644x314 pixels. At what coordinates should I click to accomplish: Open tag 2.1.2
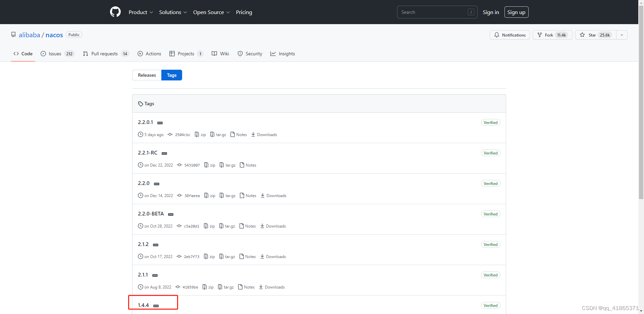coord(143,244)
